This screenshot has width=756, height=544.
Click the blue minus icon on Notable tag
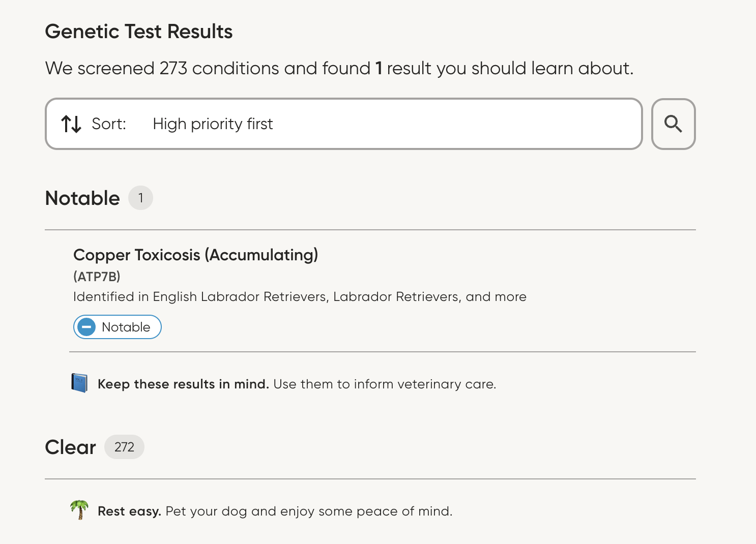86,327
